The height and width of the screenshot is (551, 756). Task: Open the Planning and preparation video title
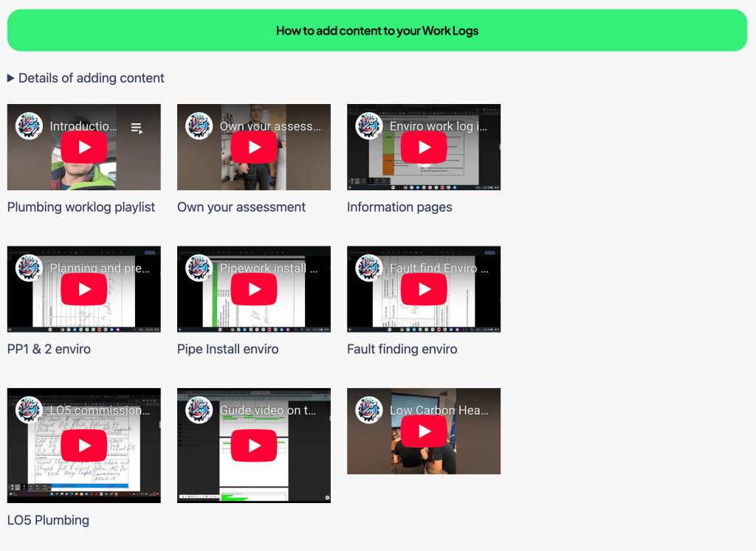pos(100,268)
